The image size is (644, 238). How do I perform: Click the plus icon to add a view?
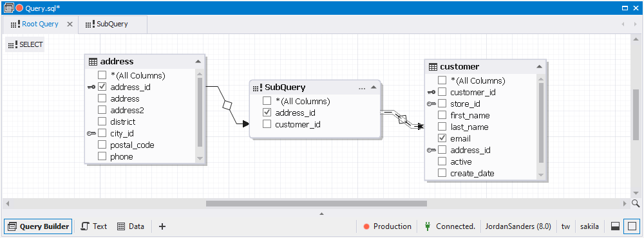[162, 226]
